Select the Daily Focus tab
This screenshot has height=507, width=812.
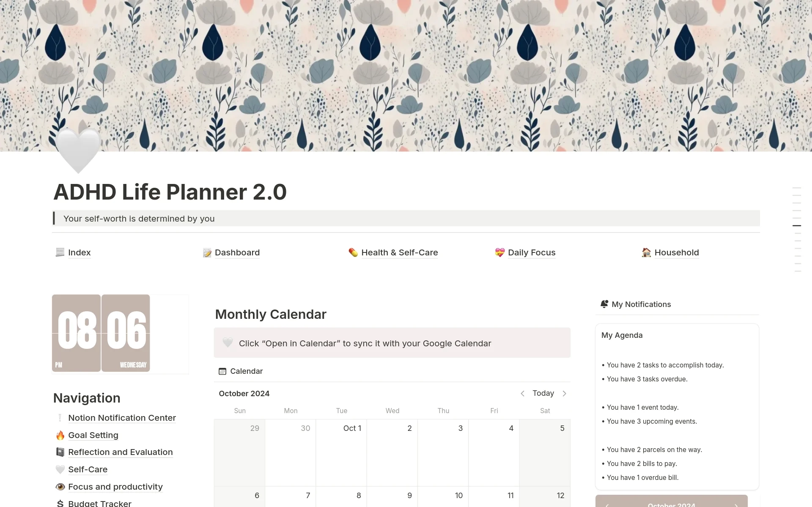[530, 252]
